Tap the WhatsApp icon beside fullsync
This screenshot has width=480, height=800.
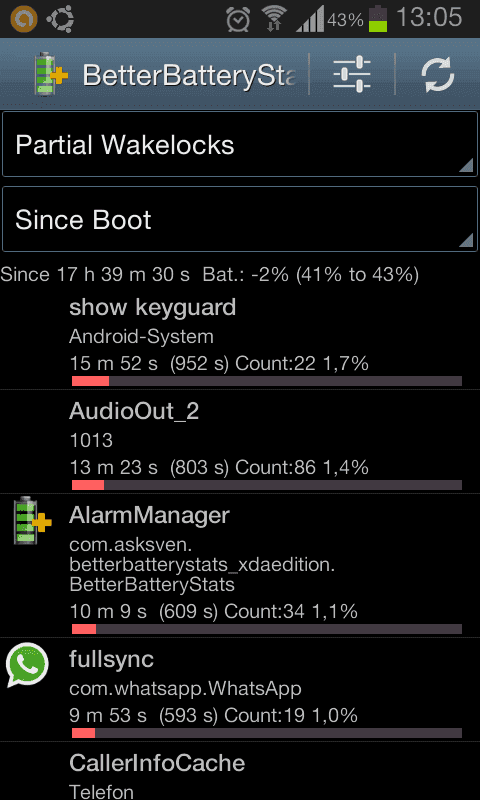click(x=28, y=665)
